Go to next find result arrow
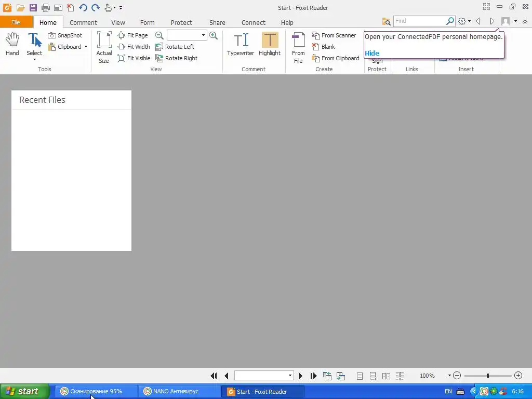 pos(492,21)
